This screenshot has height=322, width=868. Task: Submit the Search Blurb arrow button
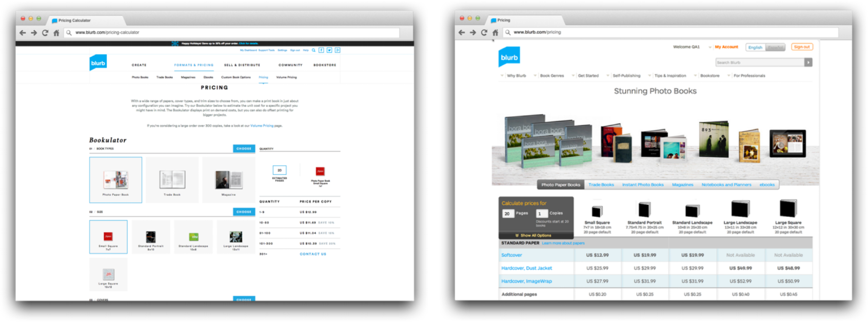[x=808, y=62]
